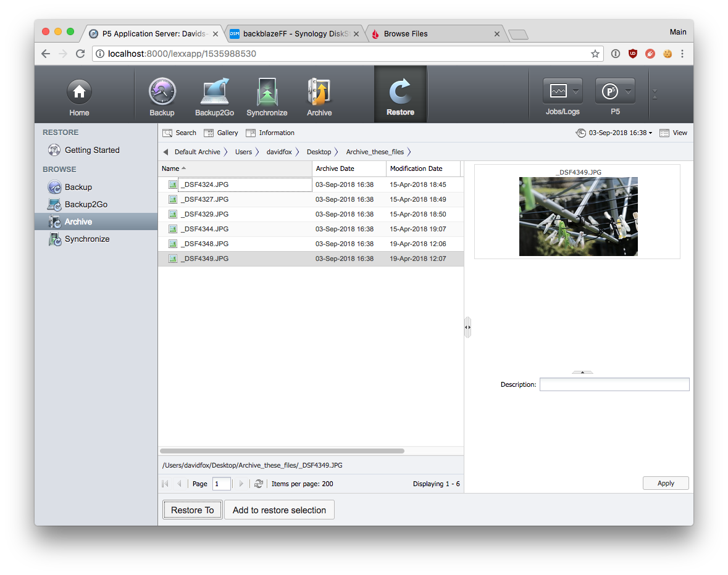Open the View options

point(673,133)
